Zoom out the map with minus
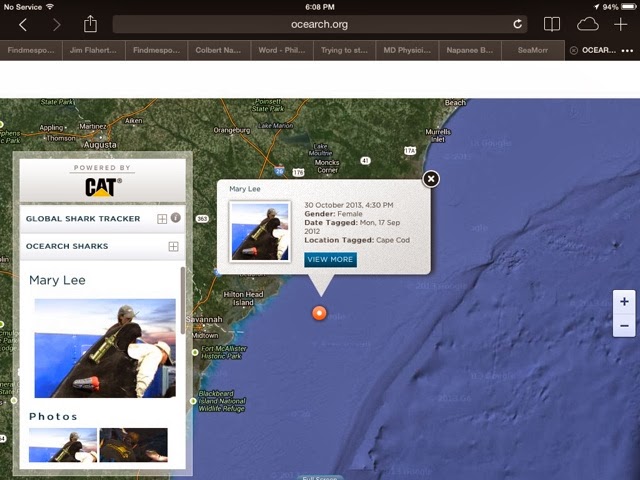Screen dimensions: 640x480 [x=624, y=326]
